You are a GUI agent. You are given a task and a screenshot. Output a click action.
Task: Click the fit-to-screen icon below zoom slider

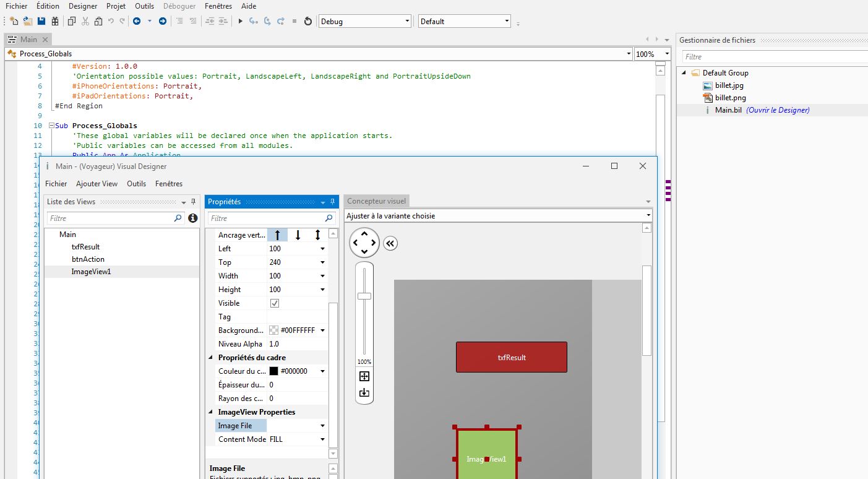(364, 376)
